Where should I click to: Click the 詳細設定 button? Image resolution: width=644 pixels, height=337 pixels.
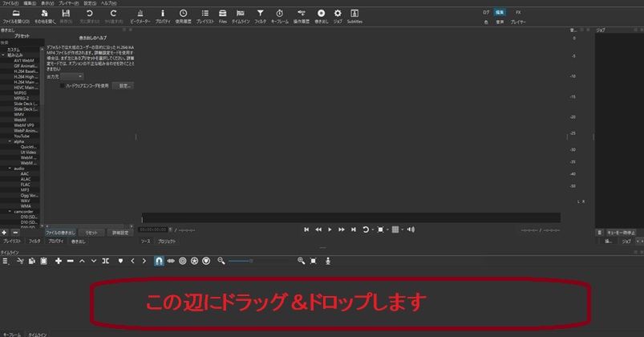coord(121,232)
